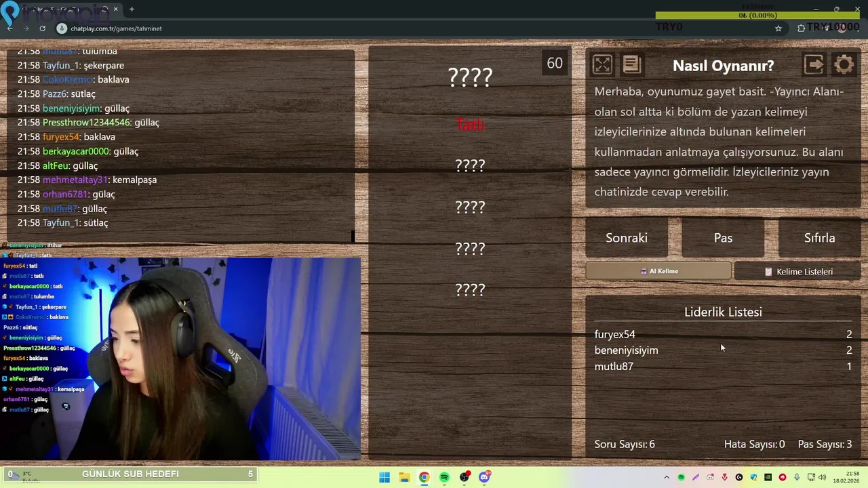Open Windows Security shield tray icon
This screenshot has width=868, height=488.
coord(753,477)
